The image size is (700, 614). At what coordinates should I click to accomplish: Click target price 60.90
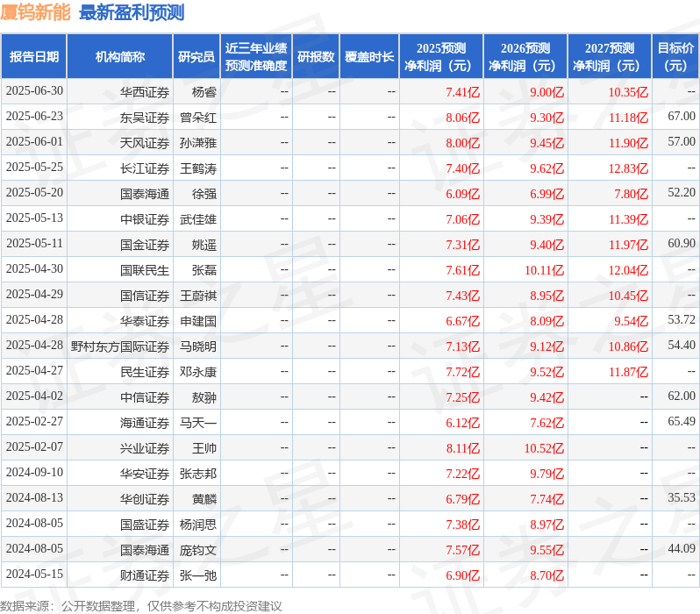682,244
